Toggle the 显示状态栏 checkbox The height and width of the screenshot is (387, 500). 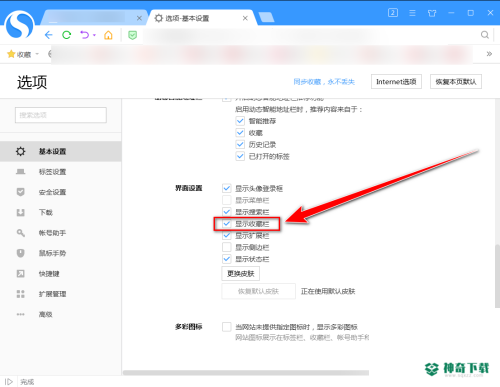click(227, 259)
